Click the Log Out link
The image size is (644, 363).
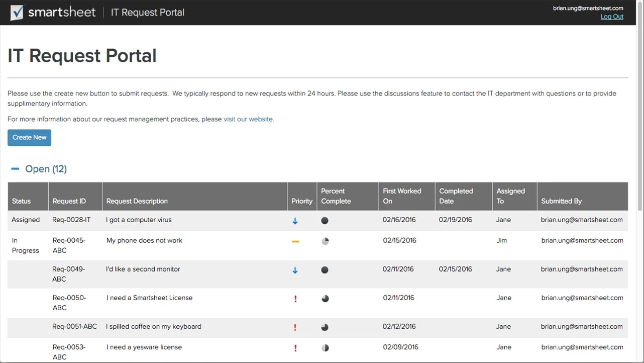[612, 17]
